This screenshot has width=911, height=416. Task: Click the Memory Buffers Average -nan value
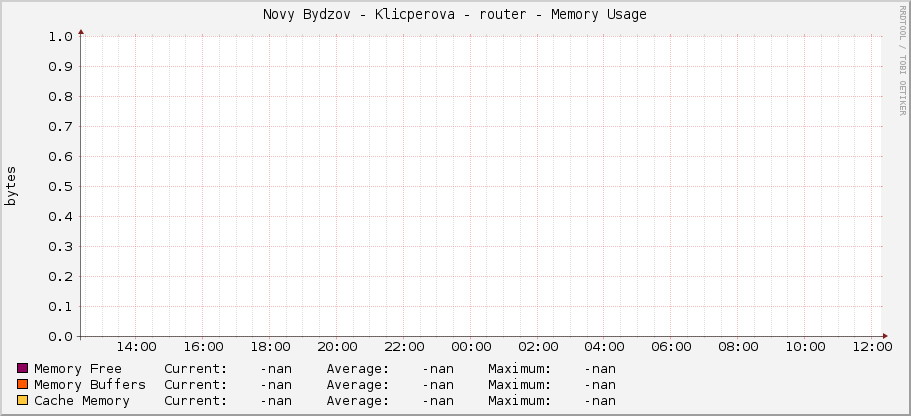pos(438,385)
